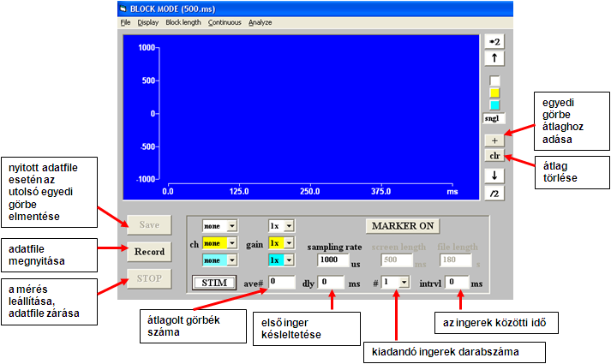Expand the white channel selection dropdown
This screenshot has width=611, height=364.
(x=232, y=226)
